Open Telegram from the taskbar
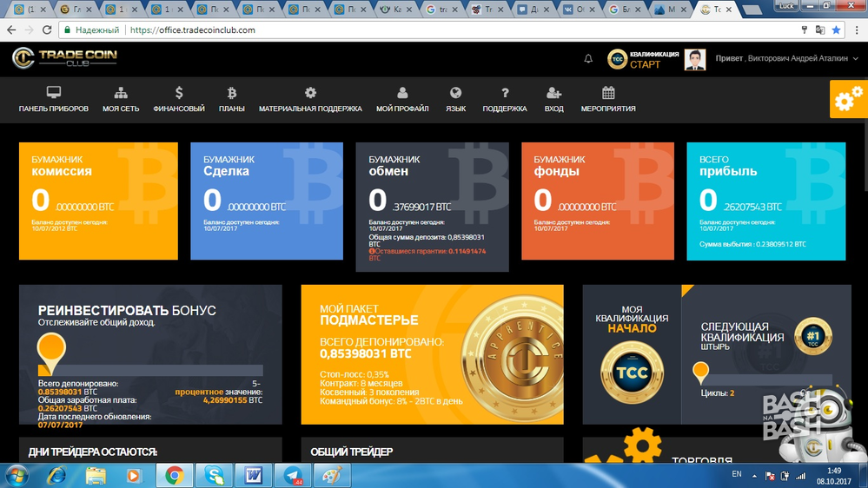The width and height of the screenshot is (868, 488). point(293,475)
